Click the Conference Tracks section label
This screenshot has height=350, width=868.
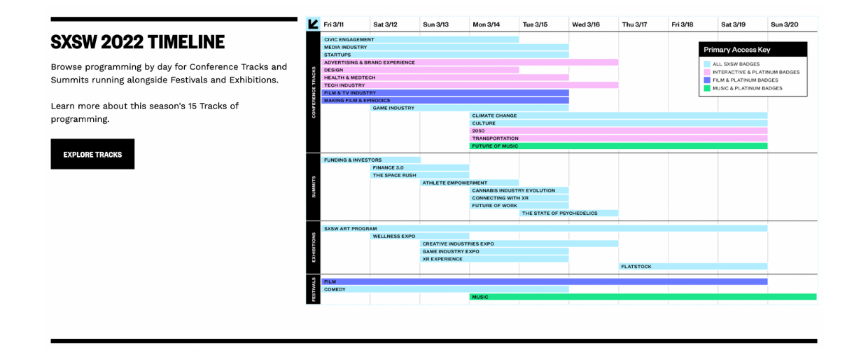(x=314, y=92)
